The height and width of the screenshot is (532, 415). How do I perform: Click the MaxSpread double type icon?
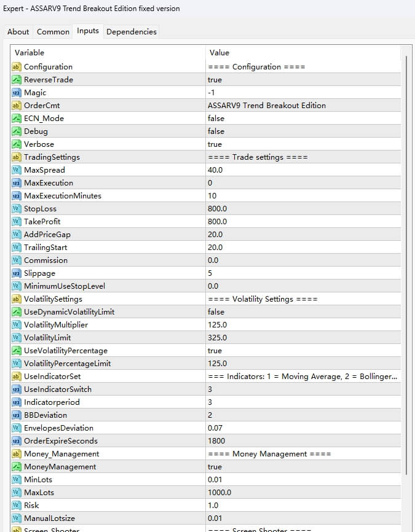coord(17,170)
